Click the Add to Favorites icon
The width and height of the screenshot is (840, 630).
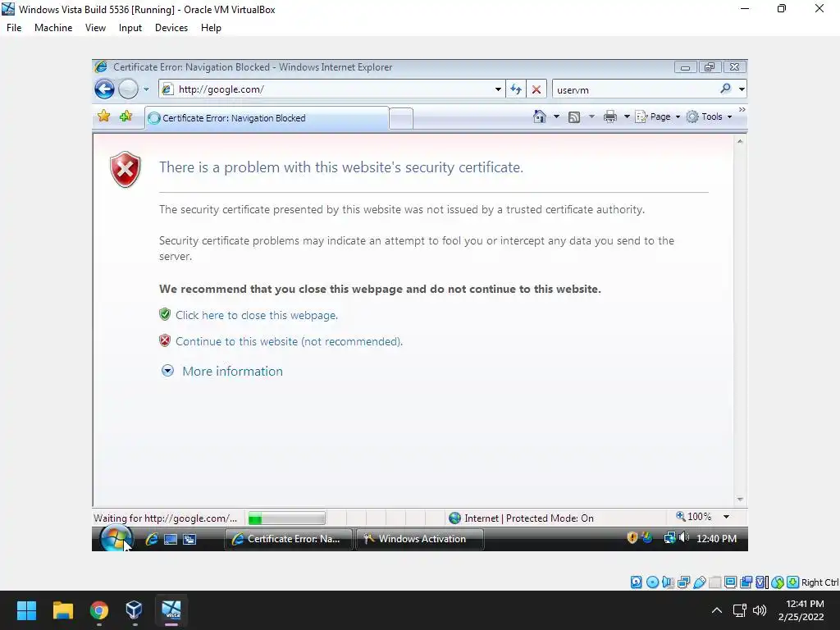[126, 116]
